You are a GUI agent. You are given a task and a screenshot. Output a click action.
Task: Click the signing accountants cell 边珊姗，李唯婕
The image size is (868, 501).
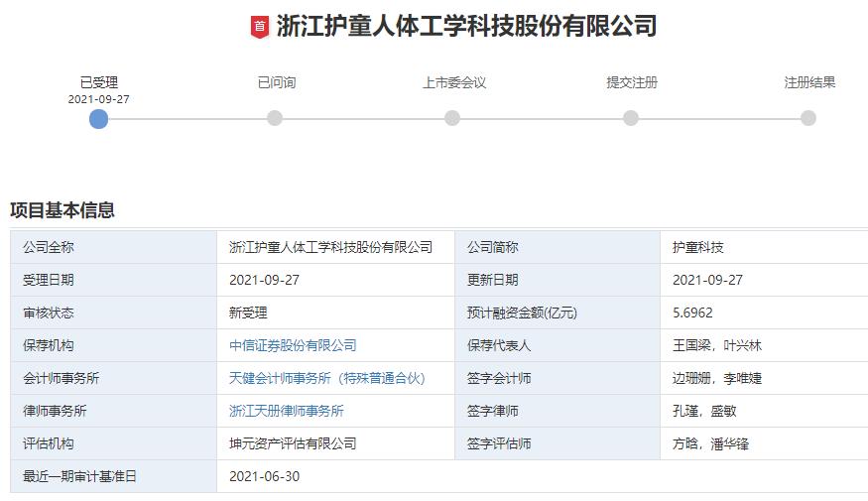pos(764,378)
